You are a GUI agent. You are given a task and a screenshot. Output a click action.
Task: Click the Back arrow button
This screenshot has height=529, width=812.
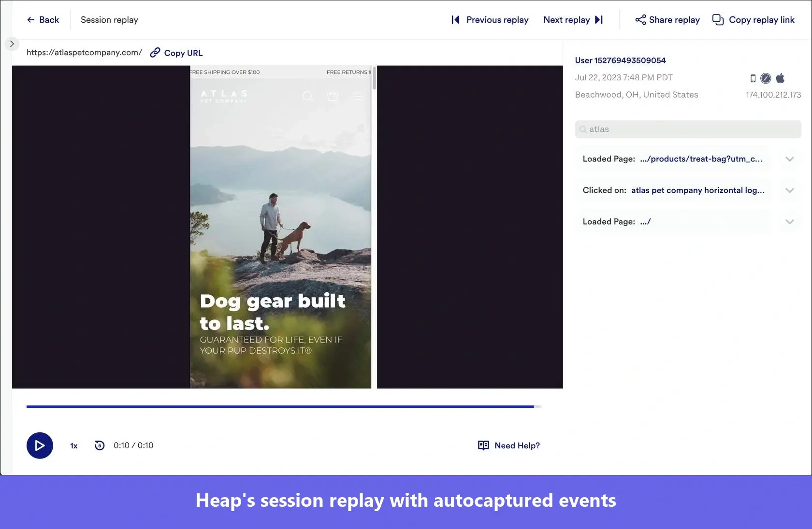43,20
